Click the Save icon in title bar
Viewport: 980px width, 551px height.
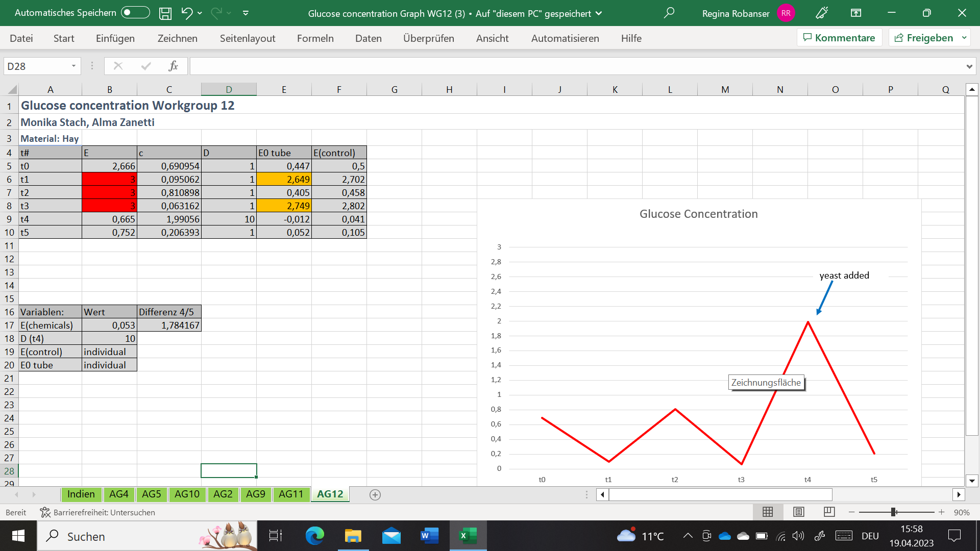[x=165, y=13]
